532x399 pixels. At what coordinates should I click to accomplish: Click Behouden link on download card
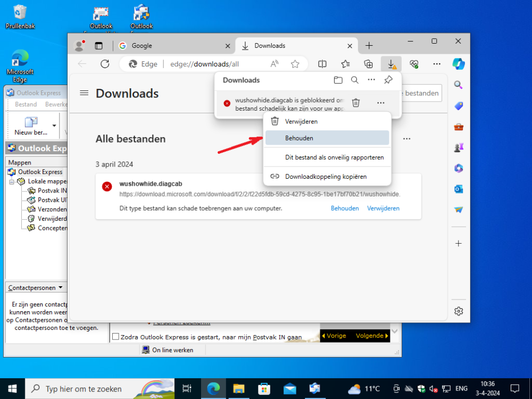click(x=345, y=208)
